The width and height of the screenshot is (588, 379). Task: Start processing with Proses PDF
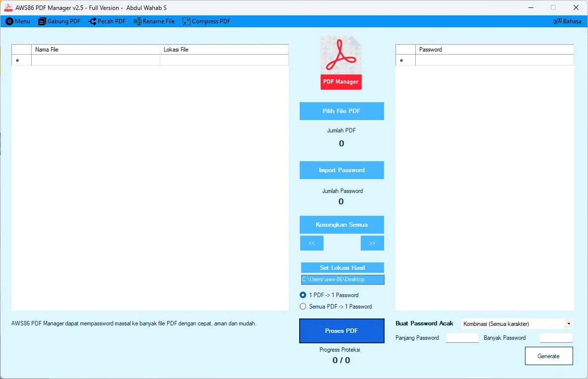[x=341, y=331]
